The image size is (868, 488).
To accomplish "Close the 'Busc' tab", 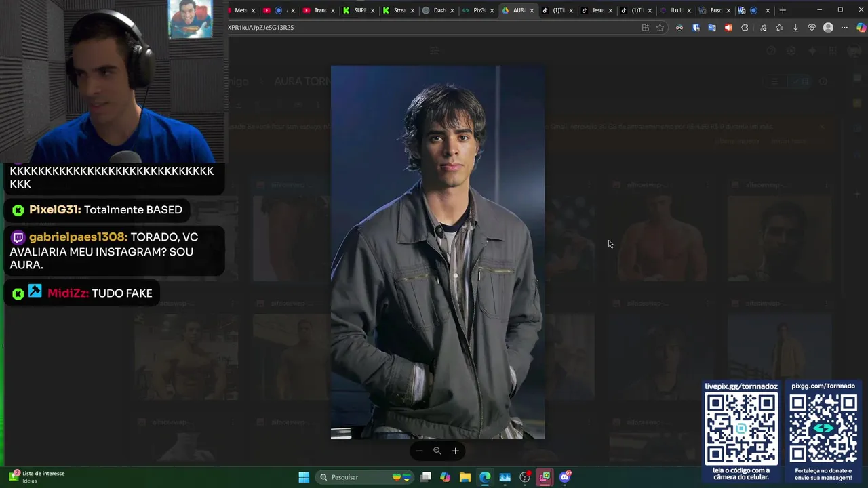I will (x=729, y=10).
